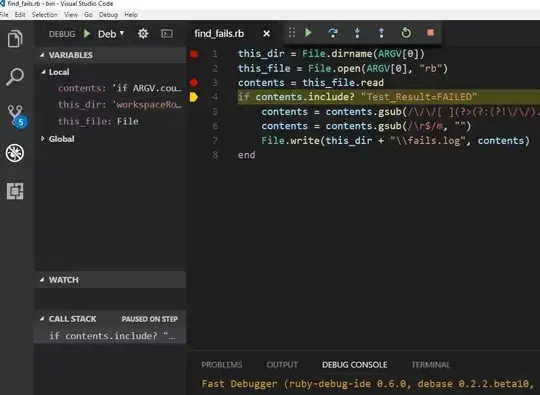Open the Selection menu
The image size is (540, 395).
click(x=45, y=15)
